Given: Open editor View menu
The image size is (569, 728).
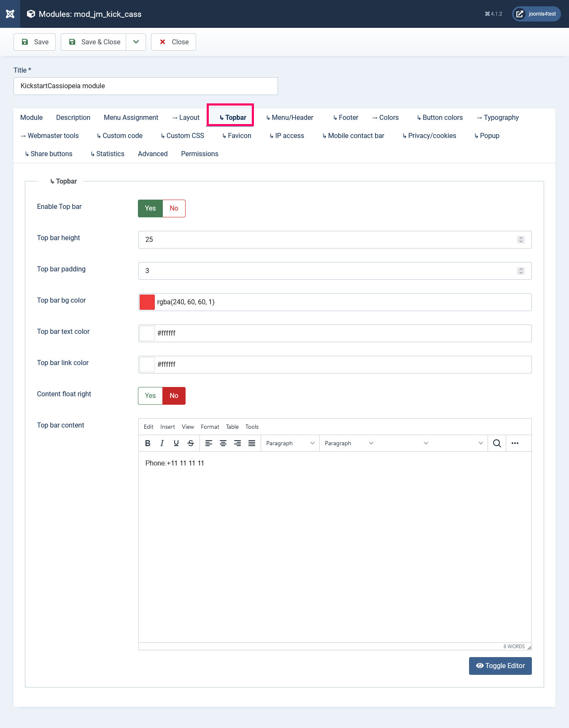Looking at the screenshot, I should 188,427.
